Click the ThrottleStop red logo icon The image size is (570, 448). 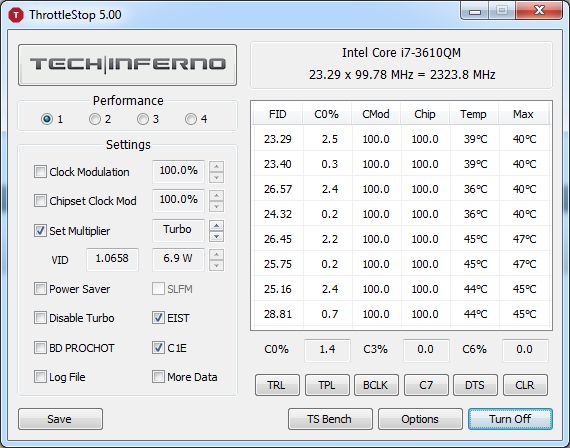(x=16, y=15)
